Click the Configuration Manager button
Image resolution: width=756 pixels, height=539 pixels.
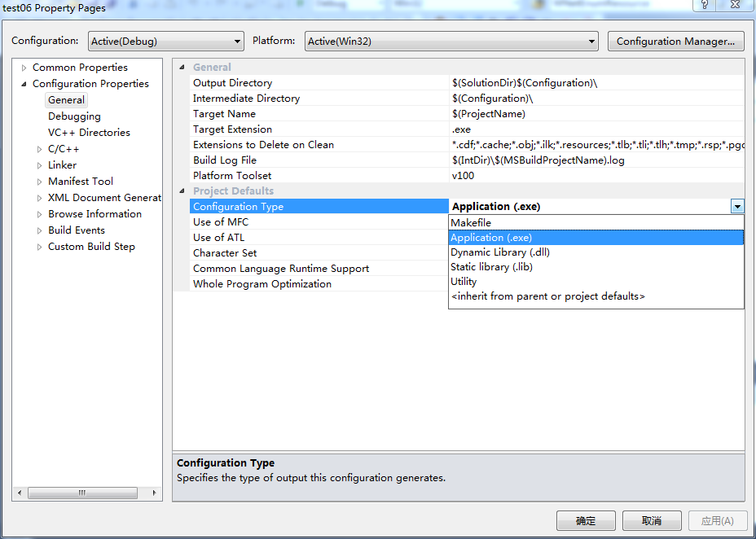675,41
